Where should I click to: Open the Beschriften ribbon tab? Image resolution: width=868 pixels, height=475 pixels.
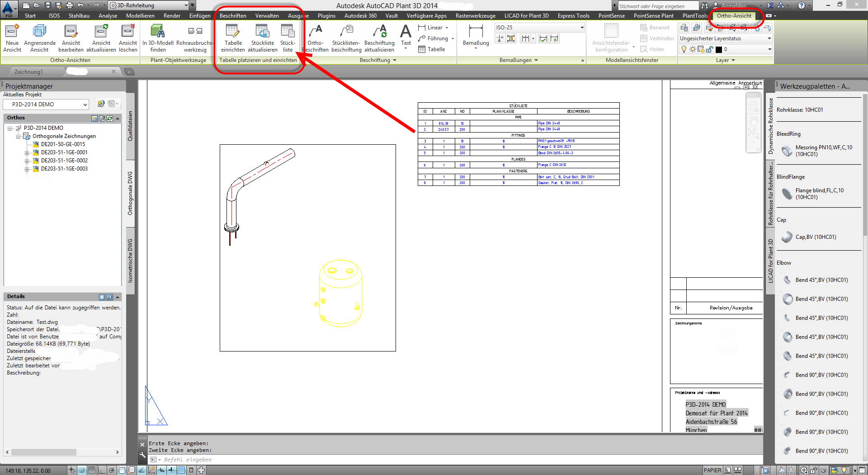233,16
